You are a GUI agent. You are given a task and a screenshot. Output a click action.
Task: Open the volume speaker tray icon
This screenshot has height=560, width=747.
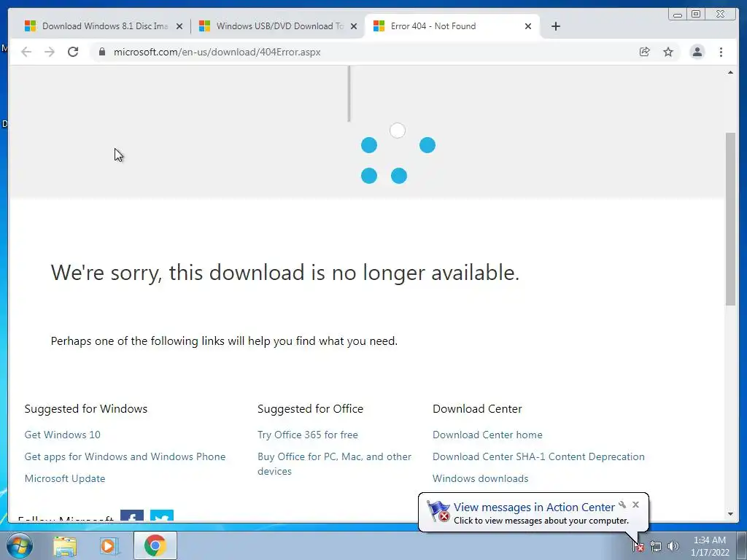673,546
